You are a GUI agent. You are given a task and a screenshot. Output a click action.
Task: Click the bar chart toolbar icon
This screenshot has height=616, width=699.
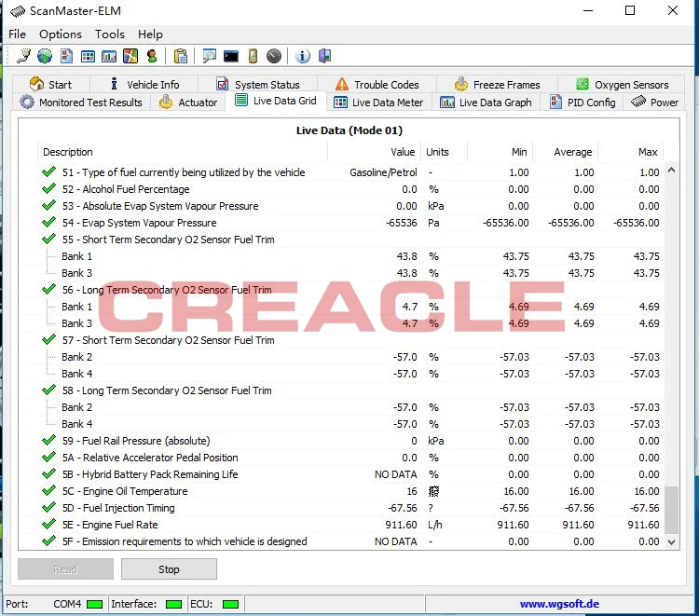click(109, 56)
